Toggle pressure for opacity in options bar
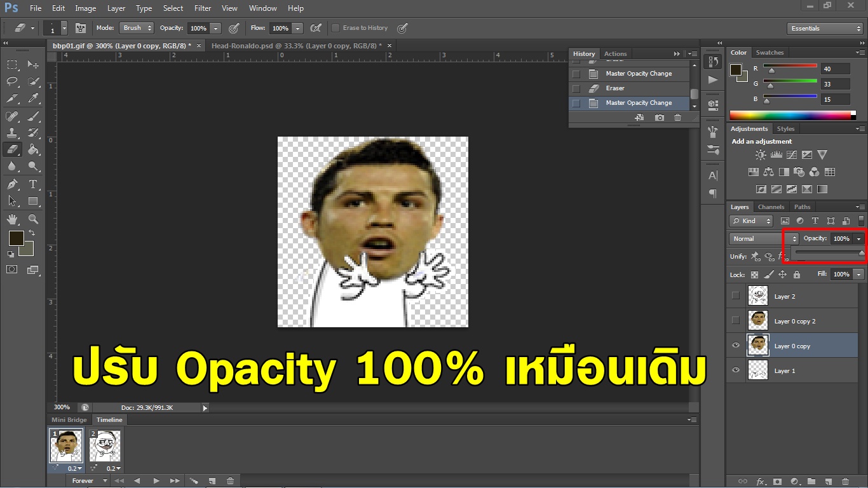 [234, 28]
